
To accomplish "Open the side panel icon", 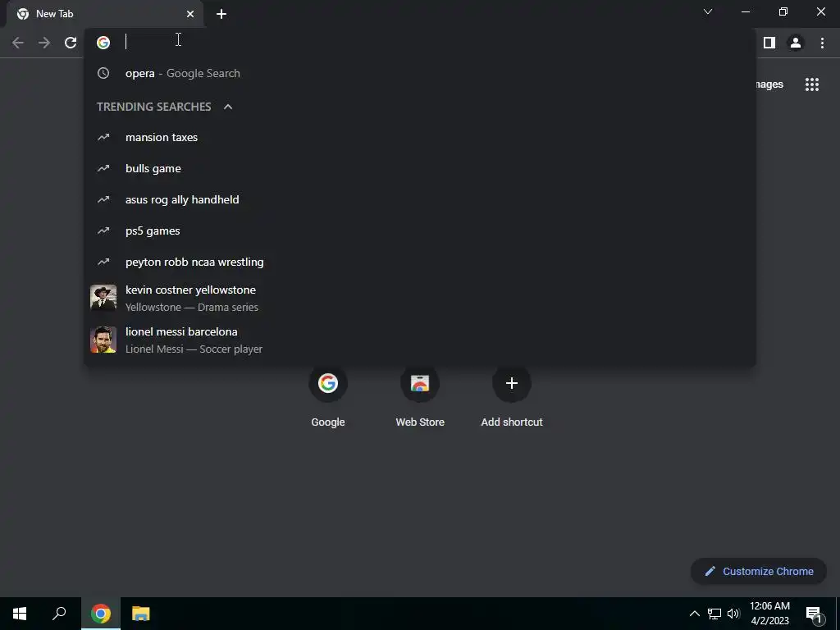I will 769,43.
